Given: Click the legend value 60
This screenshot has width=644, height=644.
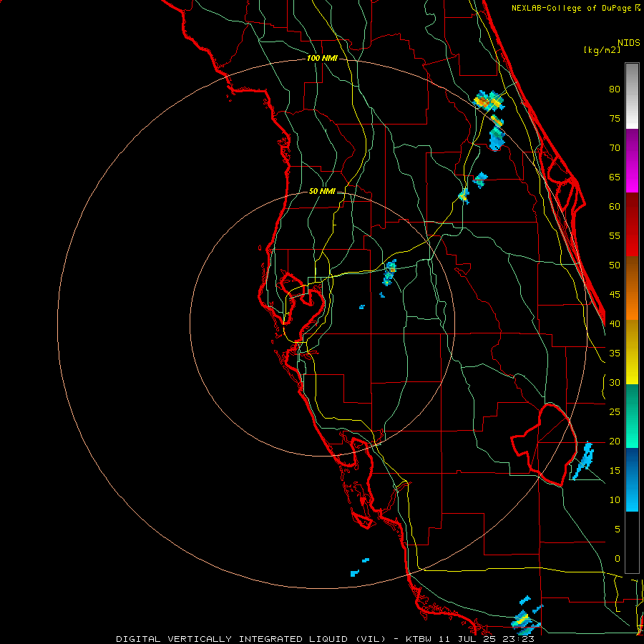Looking at the screenshot, I should coord(615,207).
